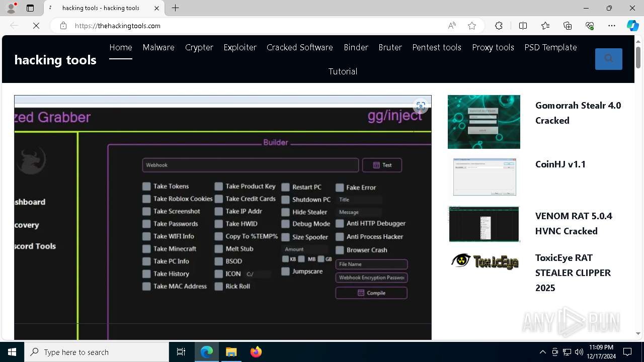The width and height of the screenshot is (644, 362).
Task: Open the Crypter menu item
Action: pyautogui.click(x=199, y=47)
